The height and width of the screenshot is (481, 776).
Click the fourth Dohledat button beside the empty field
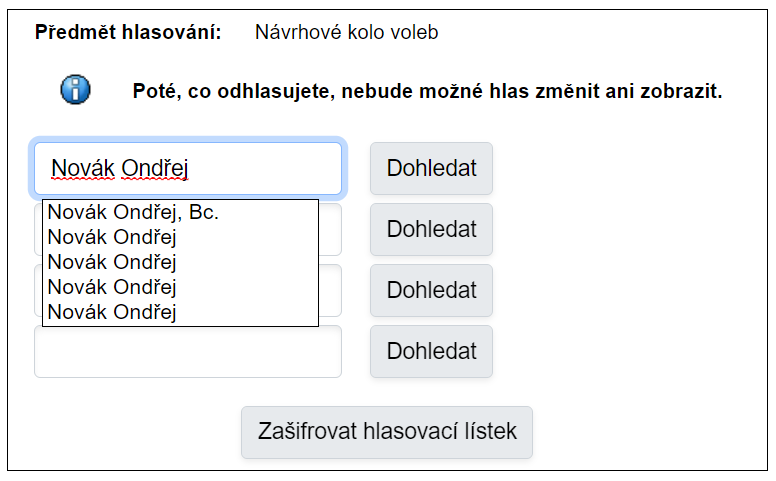[431, 351]
